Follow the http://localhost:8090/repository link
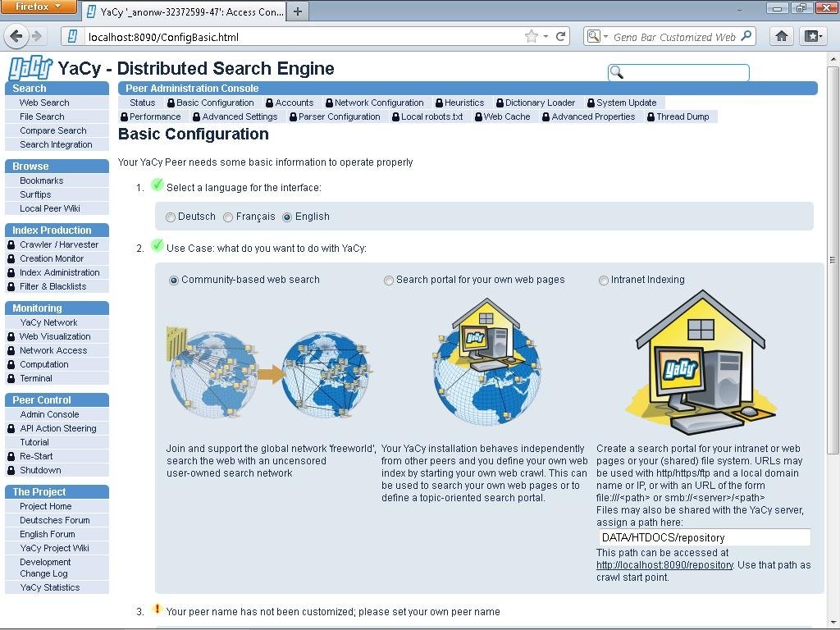 pyautogui.click(x=664, y=565)
